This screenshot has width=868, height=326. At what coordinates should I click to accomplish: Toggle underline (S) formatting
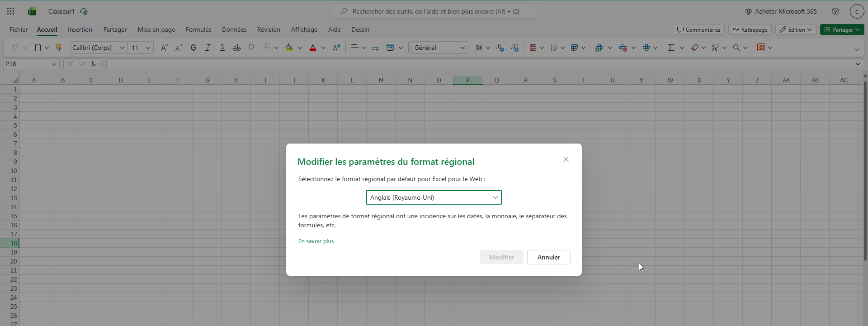click(222, 48)
